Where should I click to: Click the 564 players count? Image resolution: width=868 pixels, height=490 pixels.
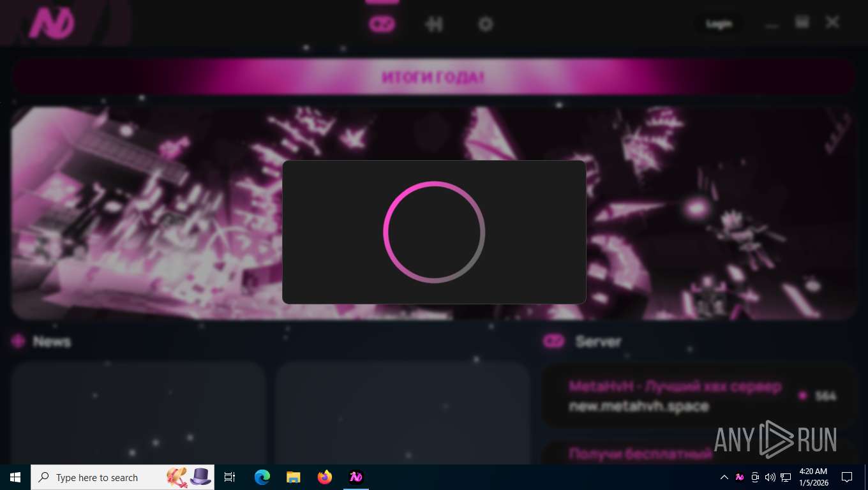pyautogui.click(x=825, y=396)
